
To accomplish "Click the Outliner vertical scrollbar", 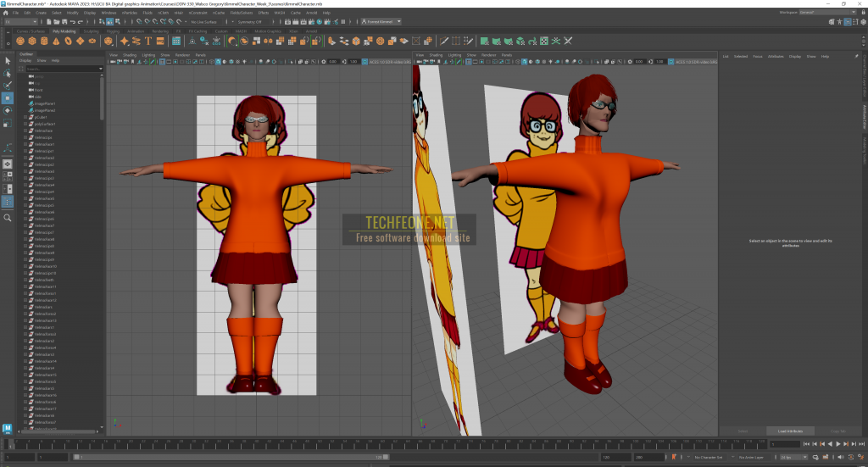I will pyautogui.click(x=102, y=98).
